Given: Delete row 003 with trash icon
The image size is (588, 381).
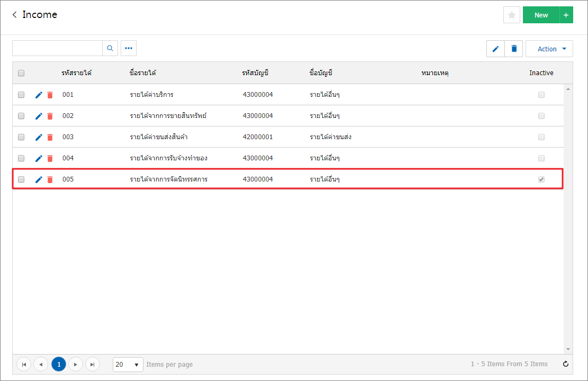Looking at the screenshot, I should pos(50,137).
